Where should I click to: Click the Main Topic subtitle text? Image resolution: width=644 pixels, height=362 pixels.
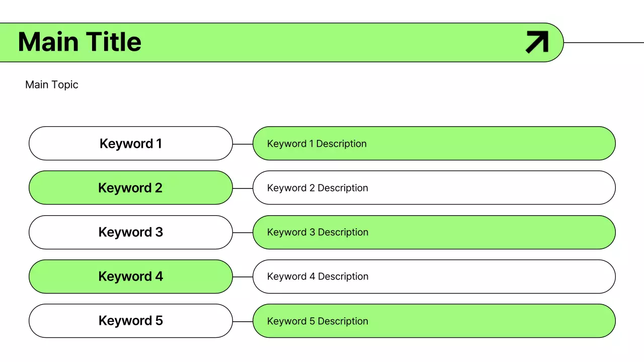coord(52,84)
